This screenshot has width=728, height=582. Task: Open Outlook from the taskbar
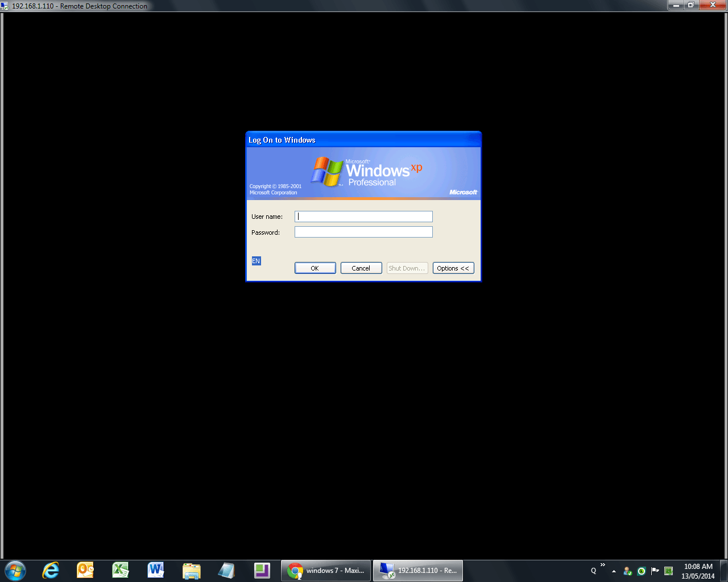coord(85,571)
